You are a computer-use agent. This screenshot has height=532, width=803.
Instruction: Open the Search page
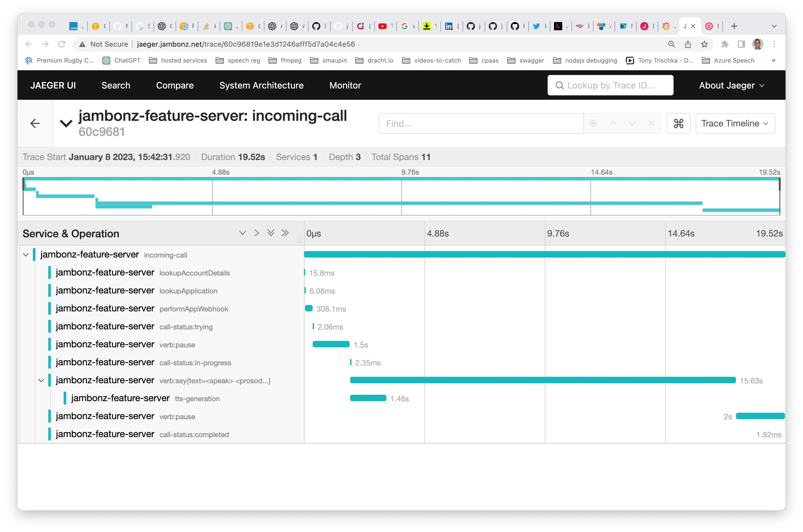pyautogui.click(x=116, y=85)
